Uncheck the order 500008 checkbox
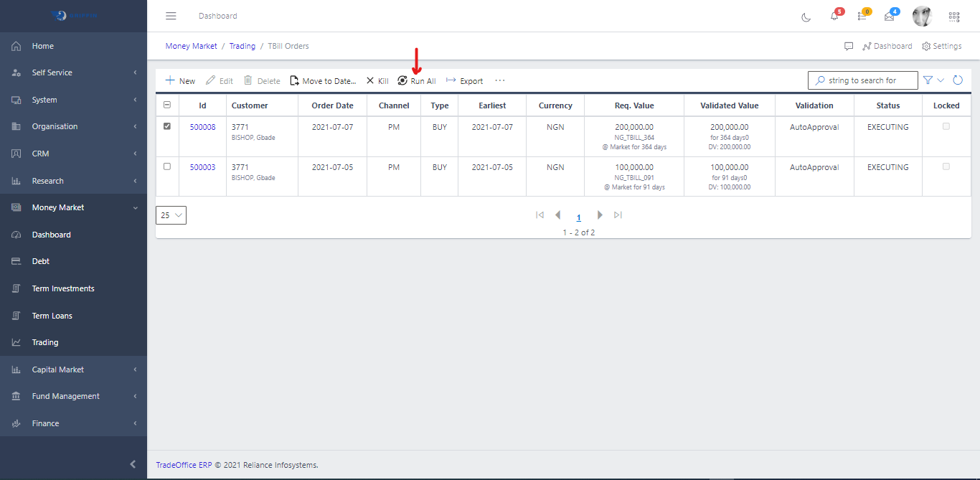 tap(167, 126)
